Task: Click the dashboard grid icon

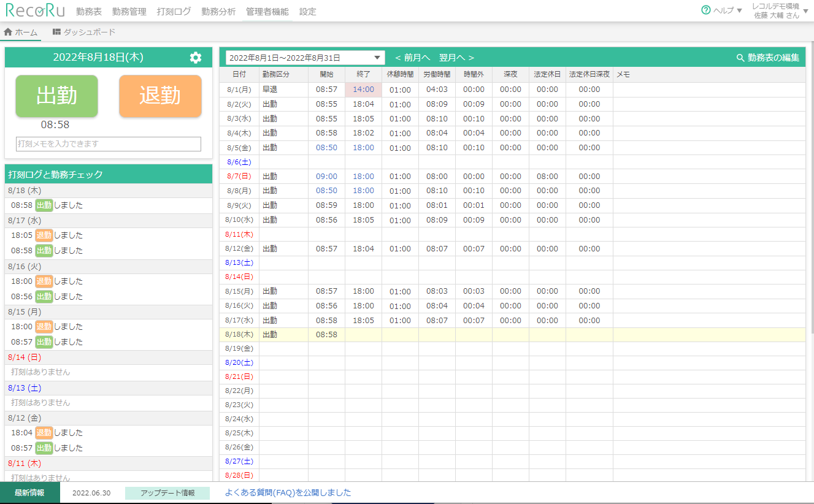Action: coord(57,32)
